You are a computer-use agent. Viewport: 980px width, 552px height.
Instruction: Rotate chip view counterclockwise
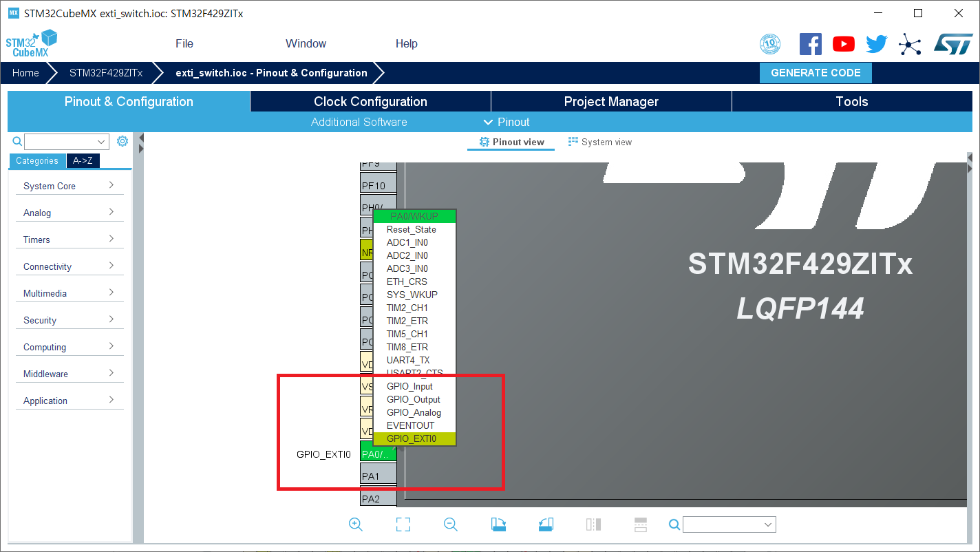coord(546,524)
